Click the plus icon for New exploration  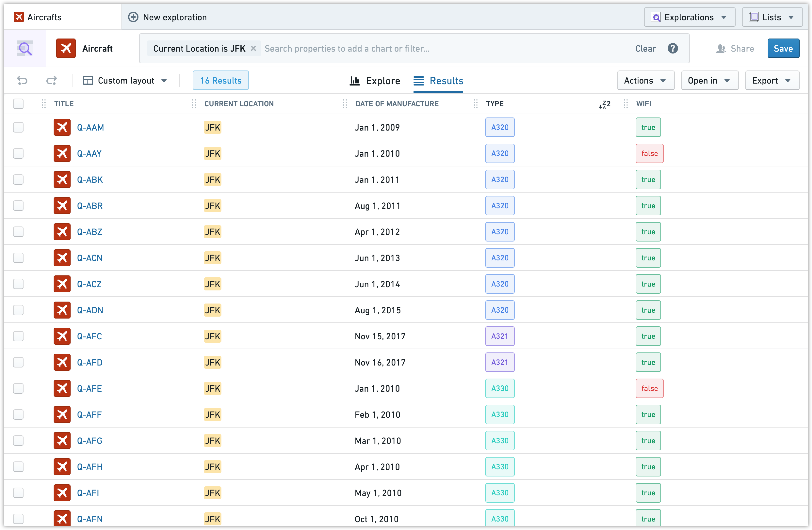coord(133,17)
